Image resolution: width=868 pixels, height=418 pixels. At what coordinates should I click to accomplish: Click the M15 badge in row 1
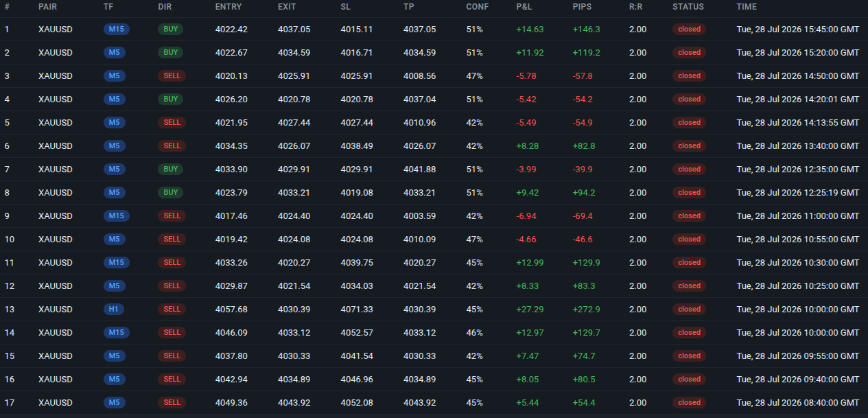click(117, 30)
